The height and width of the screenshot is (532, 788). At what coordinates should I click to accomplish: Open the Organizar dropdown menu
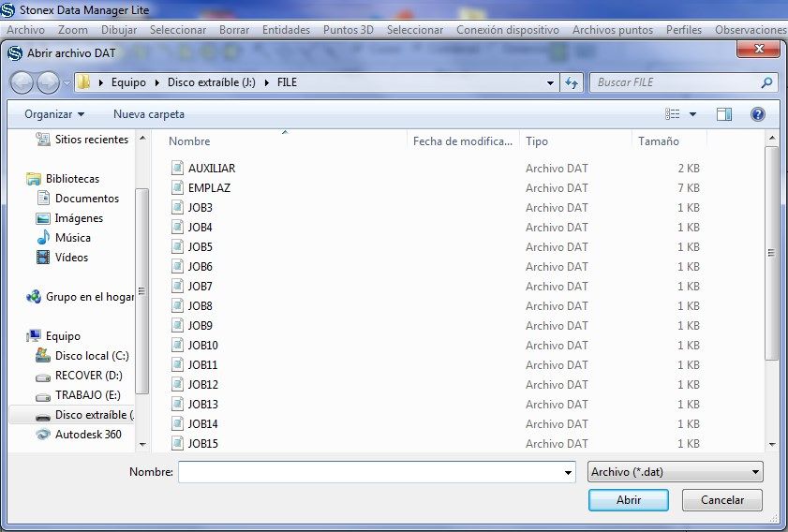click(x=54, y=114)
